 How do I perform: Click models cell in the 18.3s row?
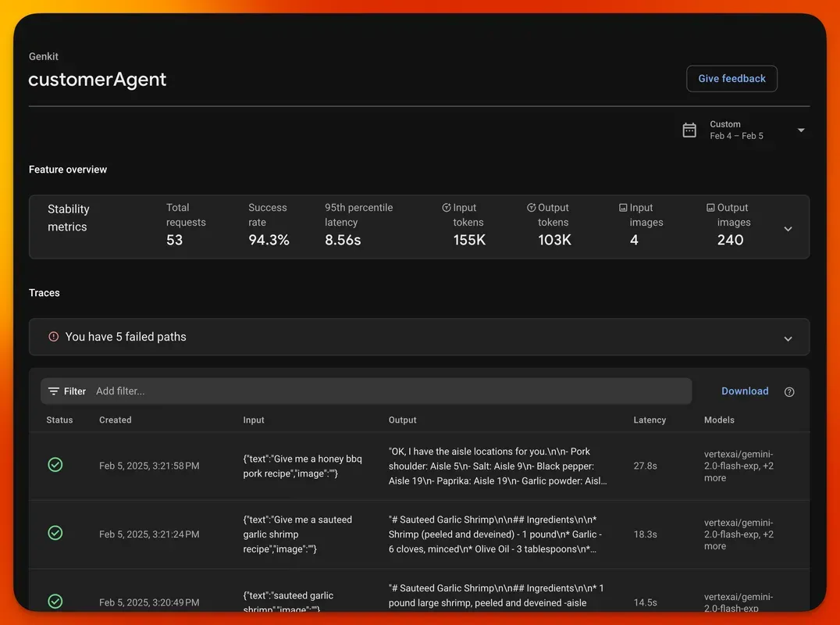(739, 534)
